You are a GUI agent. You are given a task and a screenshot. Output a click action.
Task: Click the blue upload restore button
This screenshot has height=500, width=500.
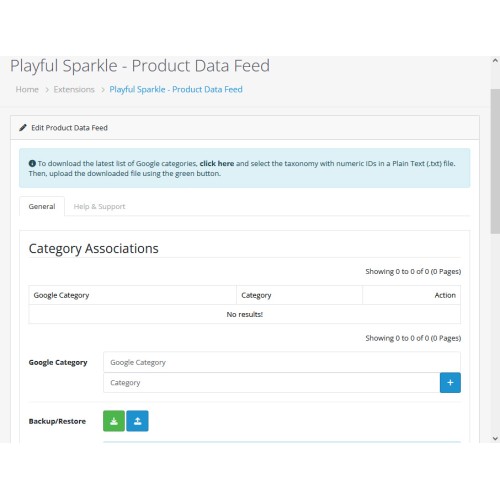tap(137, 421)
